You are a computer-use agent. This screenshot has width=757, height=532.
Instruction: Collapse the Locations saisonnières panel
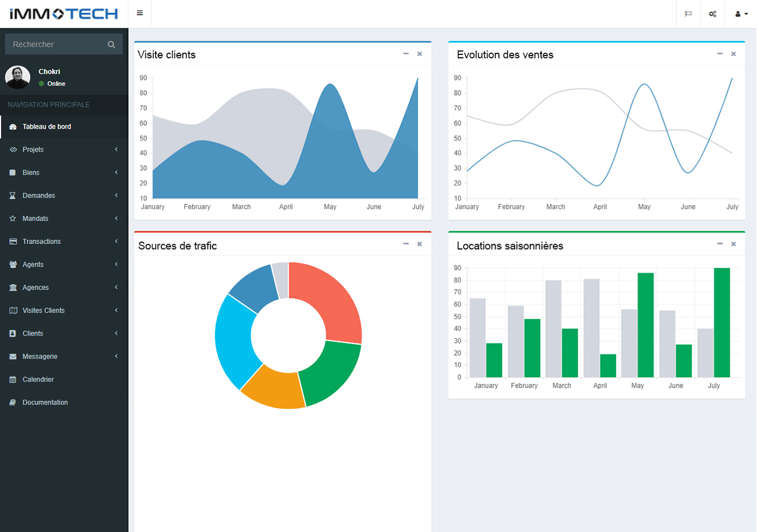(720, 244)
